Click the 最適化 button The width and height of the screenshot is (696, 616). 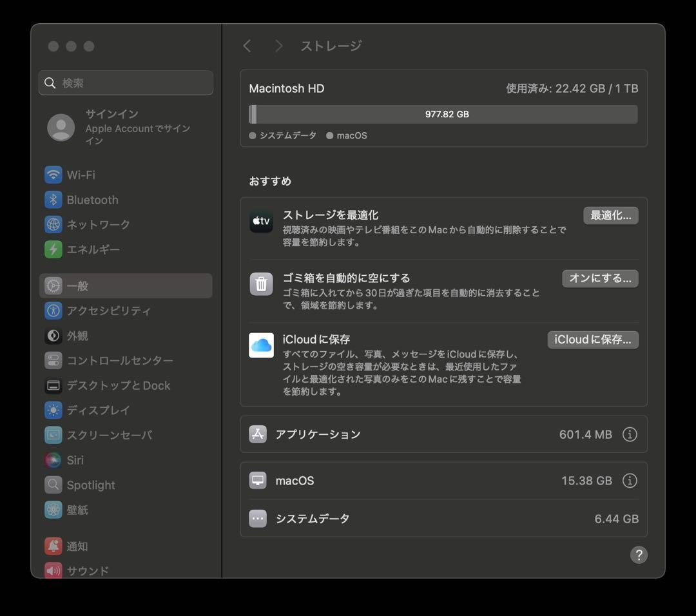[611, 215]
